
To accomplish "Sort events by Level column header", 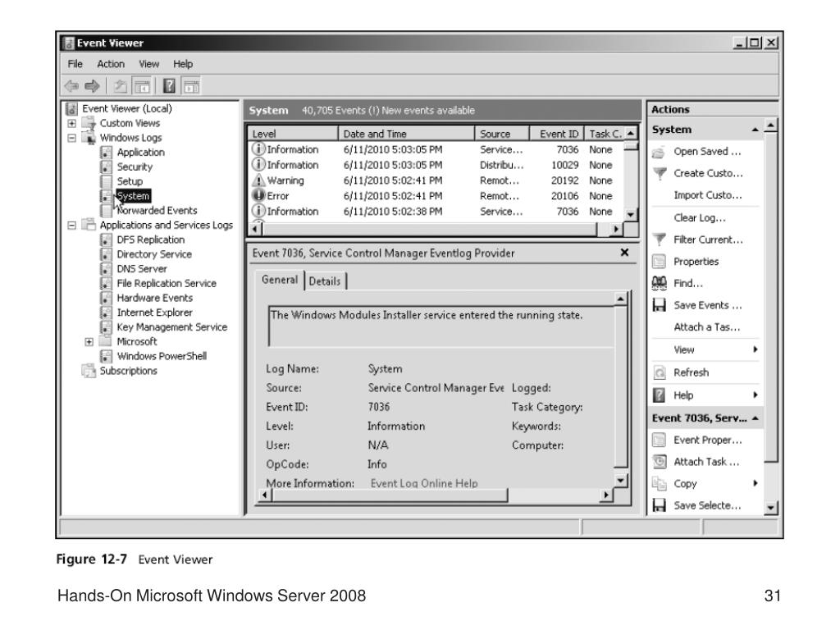I will (293, 134).
